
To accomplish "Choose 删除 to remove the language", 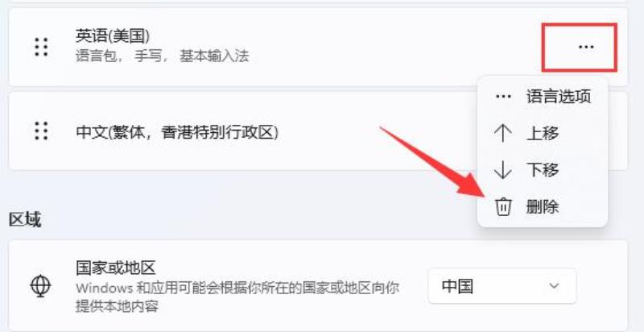I will pos(542,206).
